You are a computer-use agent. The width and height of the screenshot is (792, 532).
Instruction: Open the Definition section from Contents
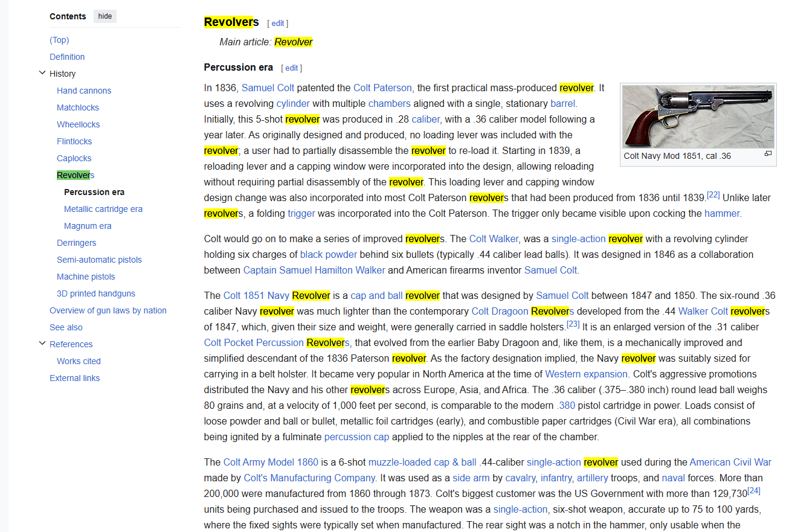67,57
